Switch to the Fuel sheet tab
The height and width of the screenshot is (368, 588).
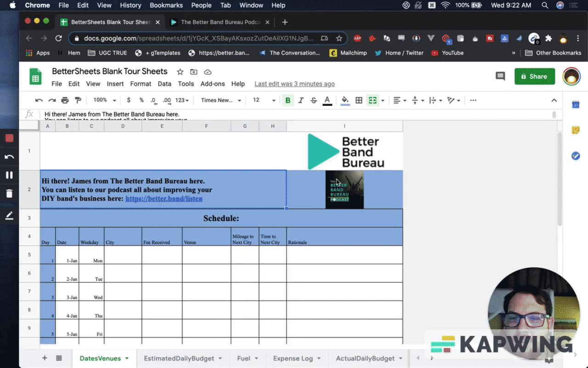point(243,358)
